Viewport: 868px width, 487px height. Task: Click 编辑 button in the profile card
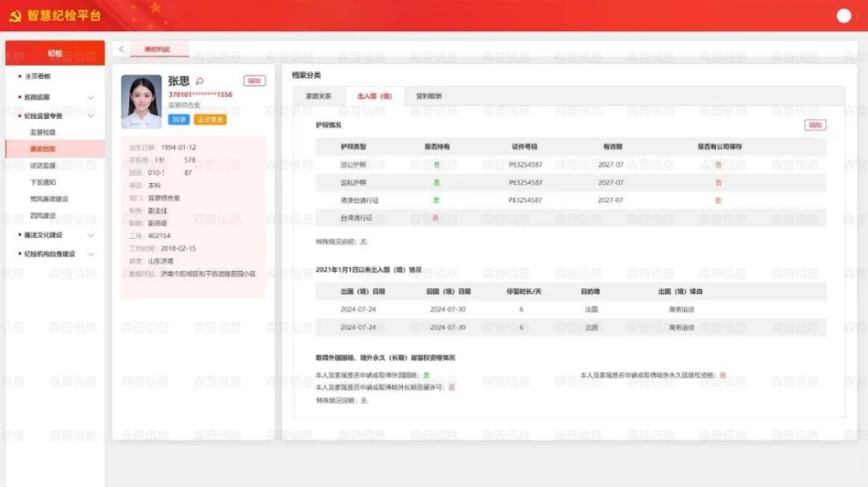(253, 81)
